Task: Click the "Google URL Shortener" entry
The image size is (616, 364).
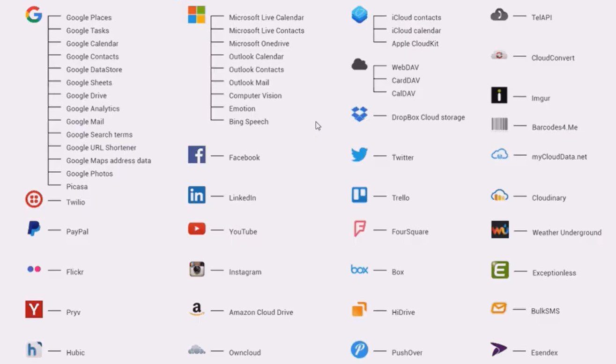Action: click(x=101, y=148)
